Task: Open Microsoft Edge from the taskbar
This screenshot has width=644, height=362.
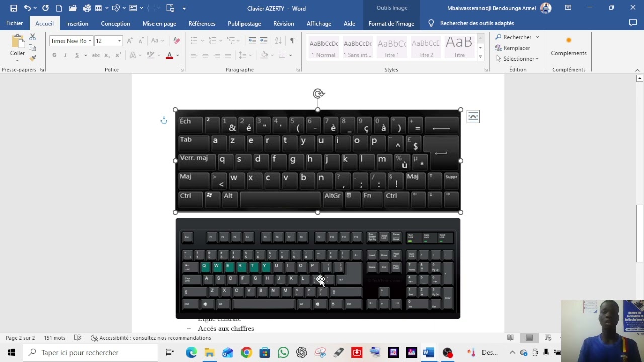Action: 191,353
